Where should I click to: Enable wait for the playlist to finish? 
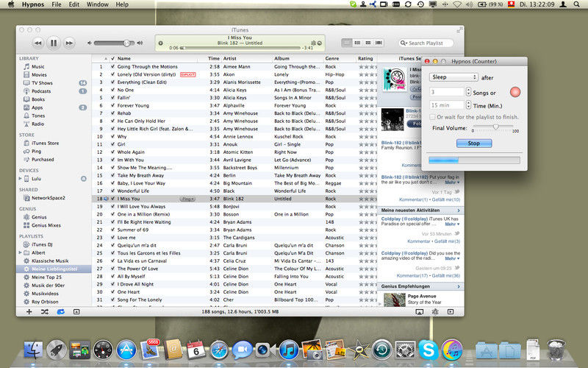[x=432, y=117]
